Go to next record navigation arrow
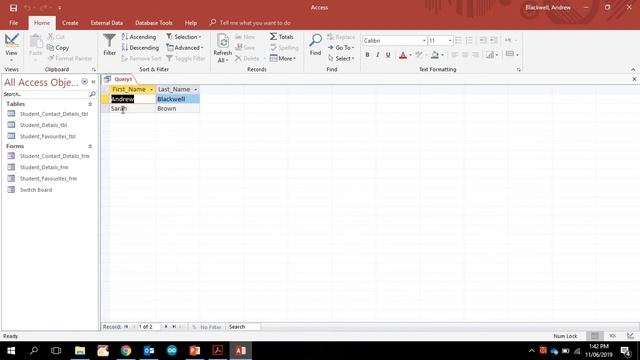Viewport: 640px width, 360px height. (x=166, y=327)
